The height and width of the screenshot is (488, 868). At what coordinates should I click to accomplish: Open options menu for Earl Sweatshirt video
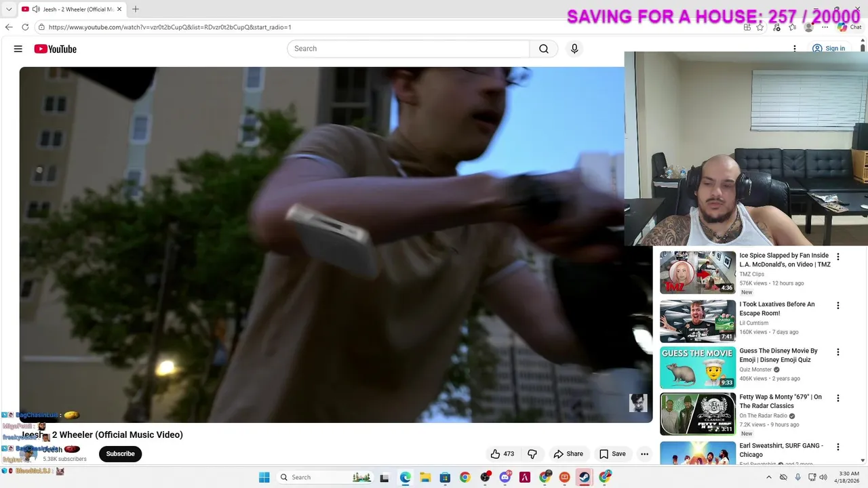[x=838, y=447]
